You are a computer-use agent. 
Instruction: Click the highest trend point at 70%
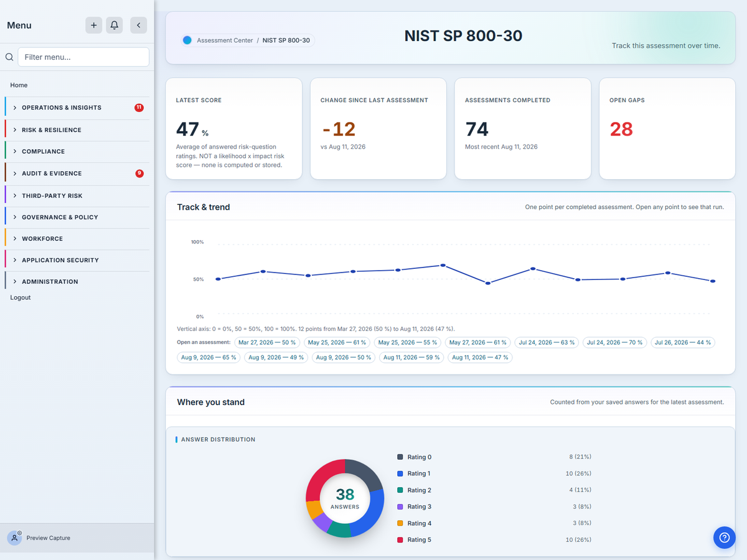pyautogui.click(x=443, y=265)
